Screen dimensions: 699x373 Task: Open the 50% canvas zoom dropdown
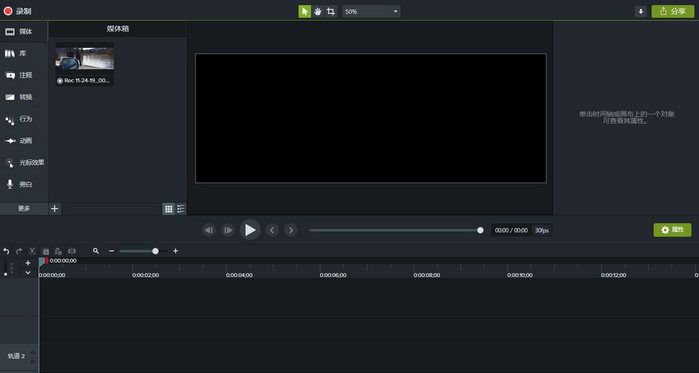371,12
